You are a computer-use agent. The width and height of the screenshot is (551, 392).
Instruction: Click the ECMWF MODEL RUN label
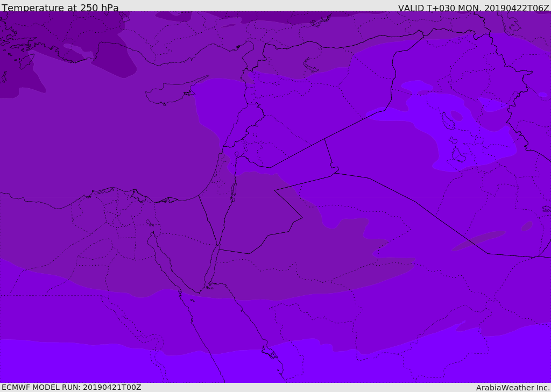tap(72, 387)
